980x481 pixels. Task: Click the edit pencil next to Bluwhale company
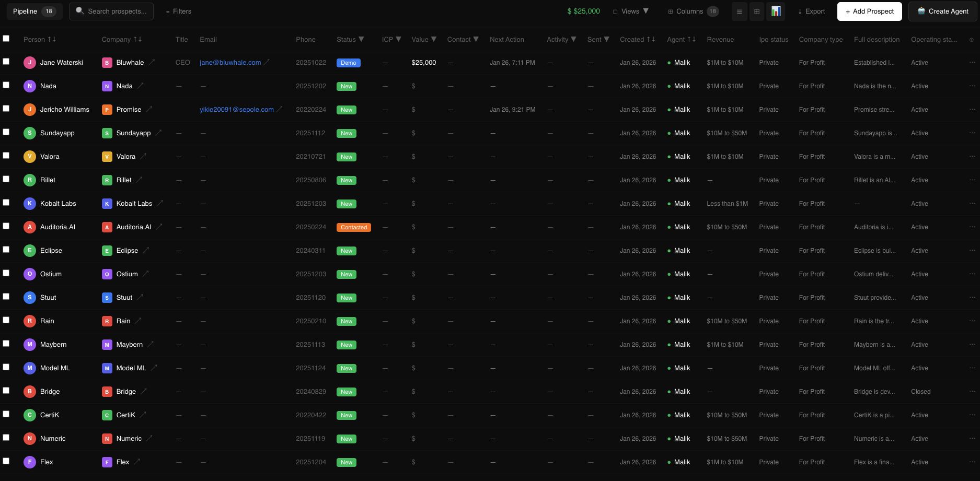click(152, 62)
